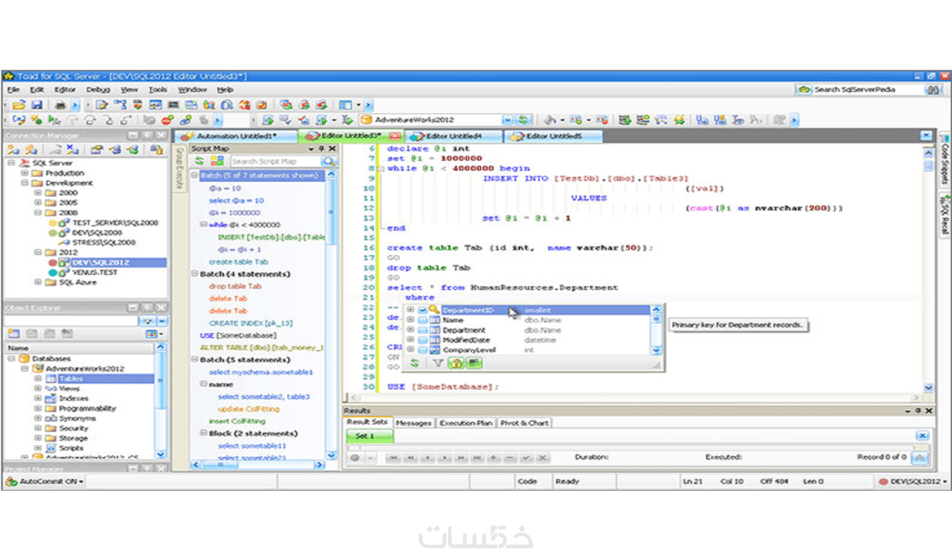The width and height of the screenshot is (952, 560).
Task: Open the editor tabs list dropdown arrow
Action: [x=926, y=136]
